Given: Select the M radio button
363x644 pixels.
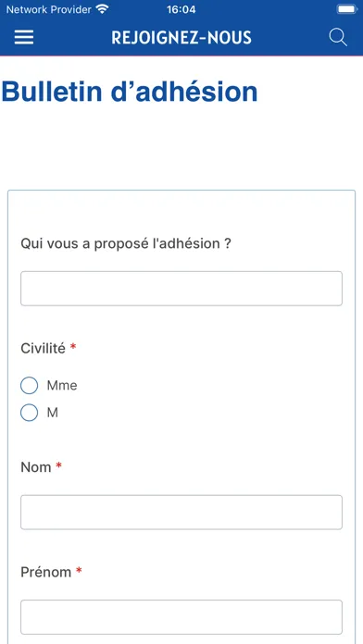Looking at the screenshot, I should pyautogui.click(x=30, y=413).
